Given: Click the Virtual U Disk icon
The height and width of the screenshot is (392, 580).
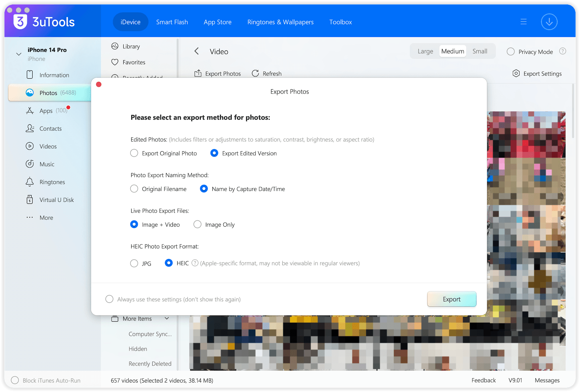Looking at the screenshot, I should tap(30, 199).
